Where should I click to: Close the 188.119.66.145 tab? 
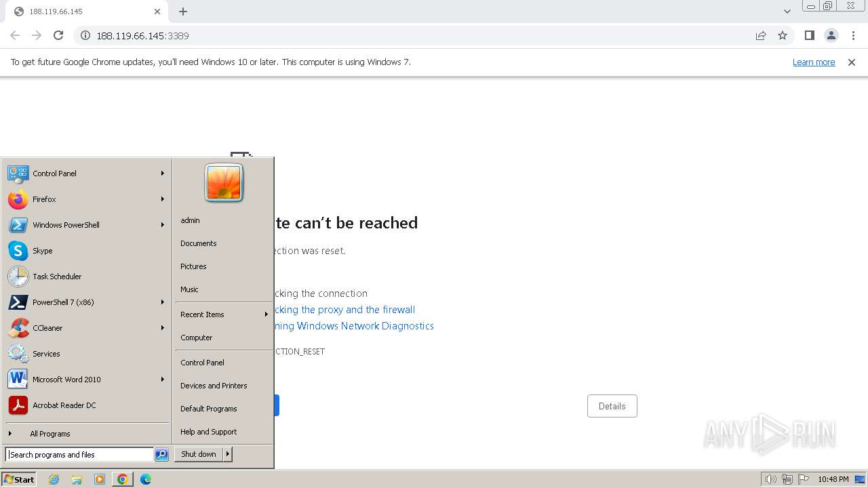coord(157,12)
